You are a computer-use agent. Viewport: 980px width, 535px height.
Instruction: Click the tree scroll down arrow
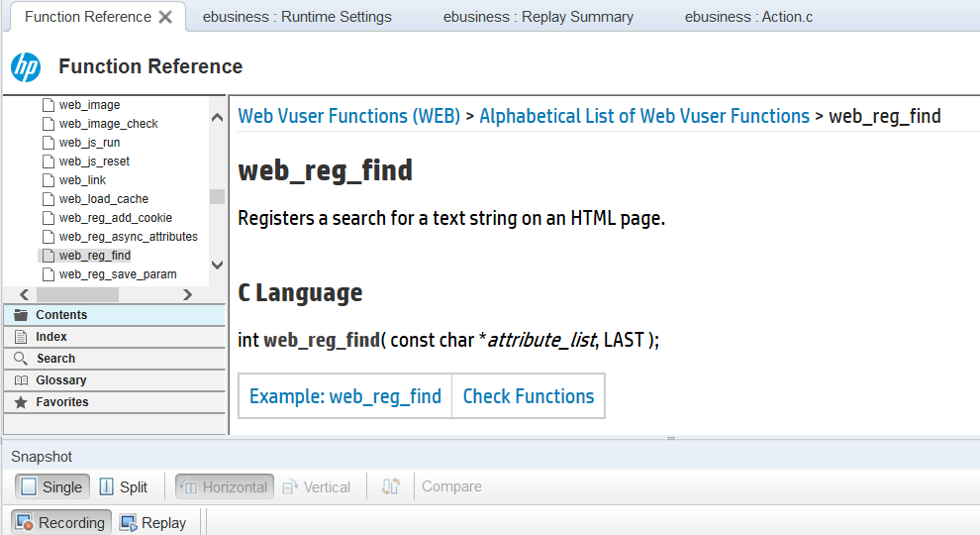coord(218,265)
